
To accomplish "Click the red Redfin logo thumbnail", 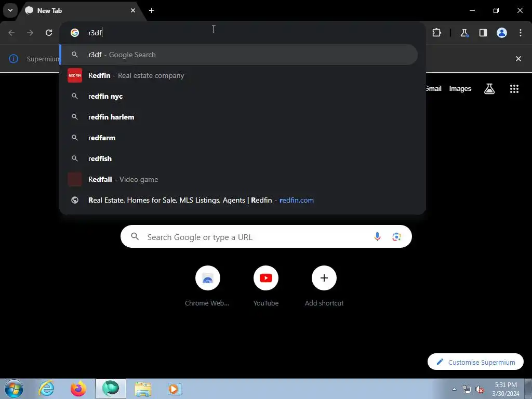I will click(x=75, y=75).
